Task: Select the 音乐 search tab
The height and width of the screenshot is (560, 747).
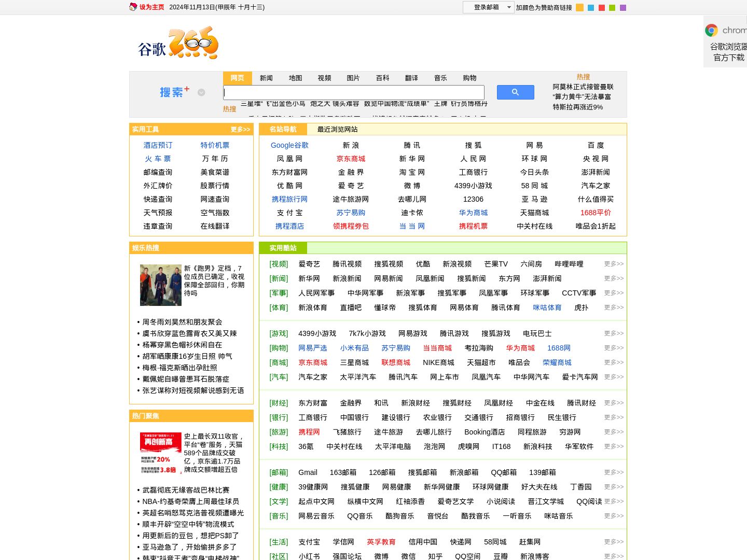Action: (x=441, y=78)
